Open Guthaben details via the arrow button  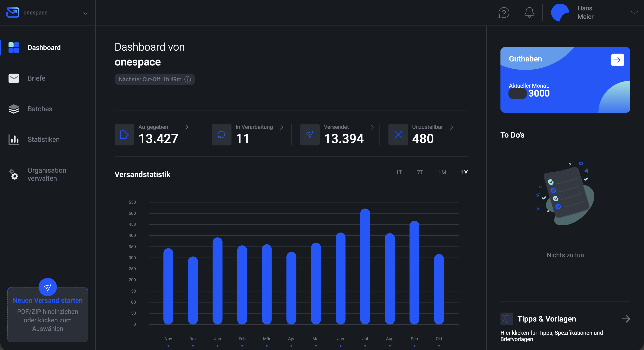coord(617,60)
